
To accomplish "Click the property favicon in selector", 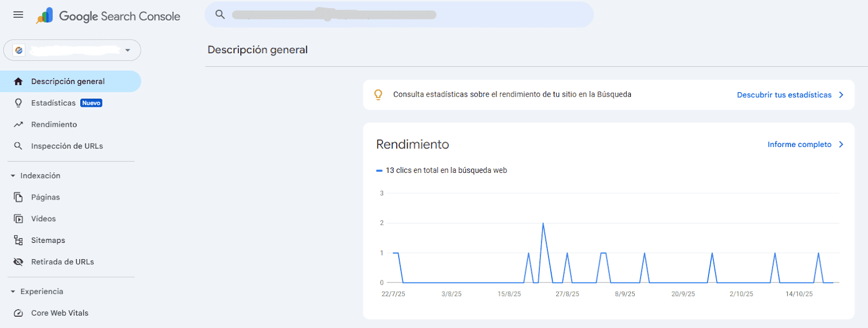I will point(19,50).
